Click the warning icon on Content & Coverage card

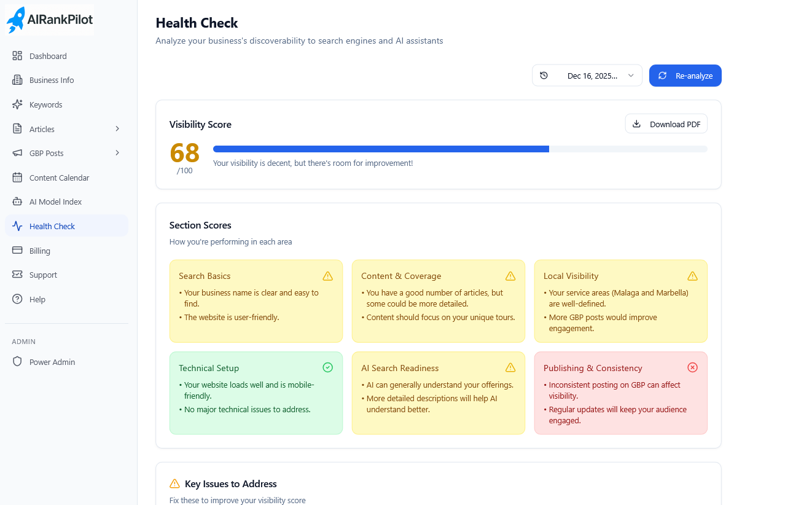510,276
